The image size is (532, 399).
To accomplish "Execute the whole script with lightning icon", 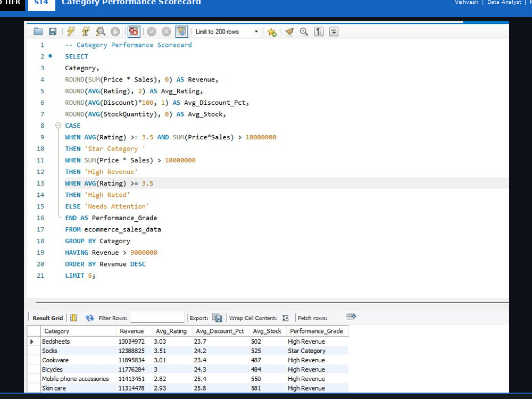I will (x=71, y=31).
